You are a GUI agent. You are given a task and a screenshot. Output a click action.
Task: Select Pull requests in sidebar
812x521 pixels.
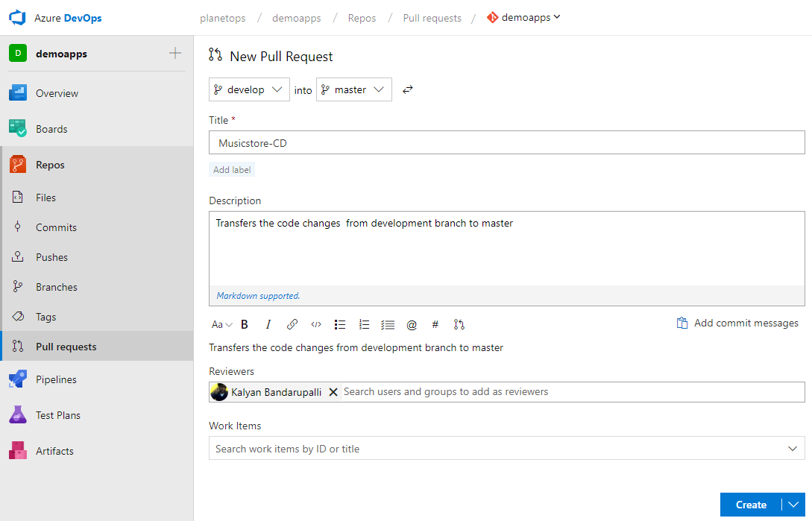tap(98, 347)
